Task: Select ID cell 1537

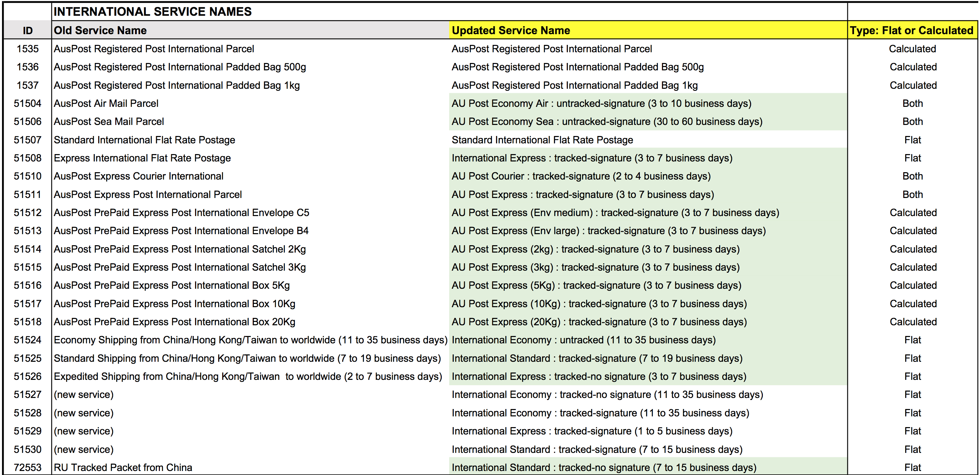Action: tap(27, 85)
